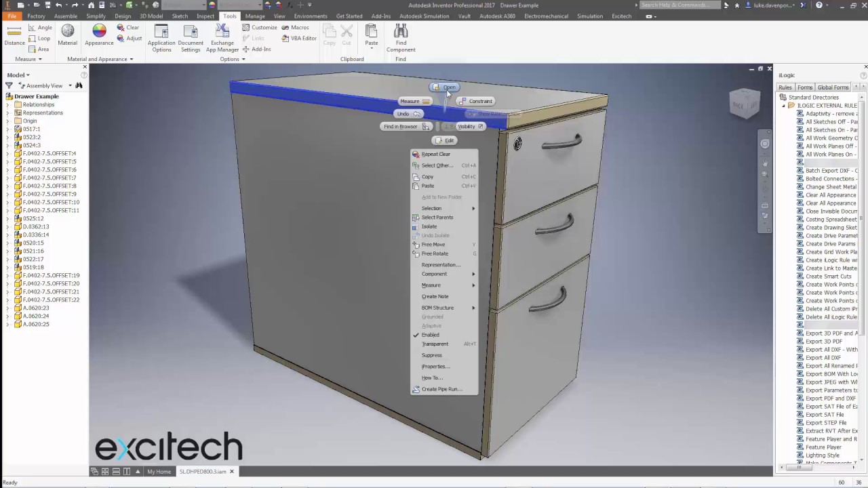Expand the Options panel dropdown
This screenshot has height=488, width=868.
(x=233, y=59)
